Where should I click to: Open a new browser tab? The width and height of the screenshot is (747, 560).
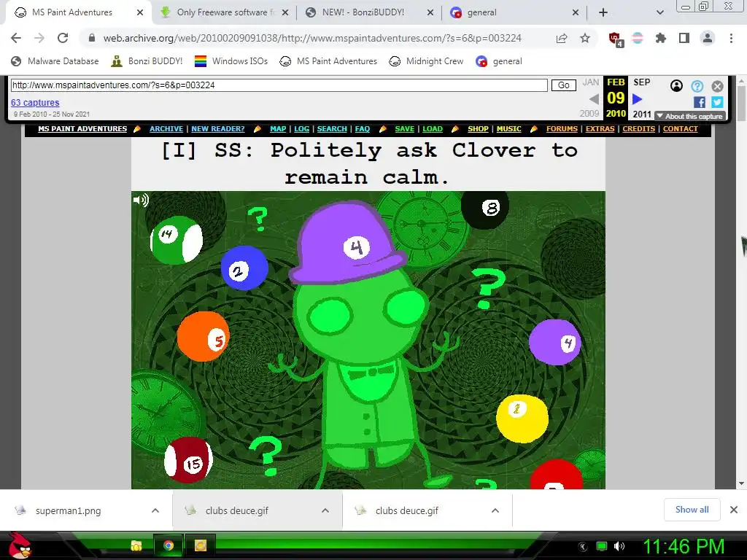tap(603, 12)
